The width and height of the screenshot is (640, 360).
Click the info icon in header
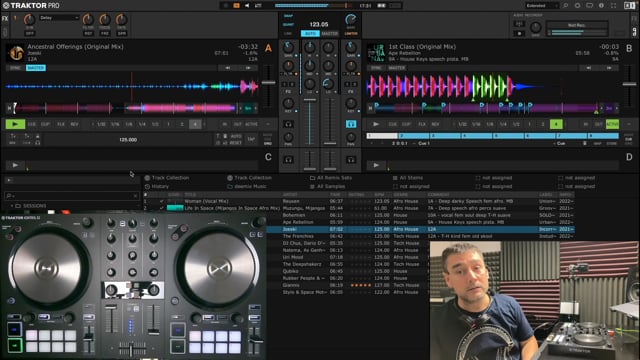[601, 6]
